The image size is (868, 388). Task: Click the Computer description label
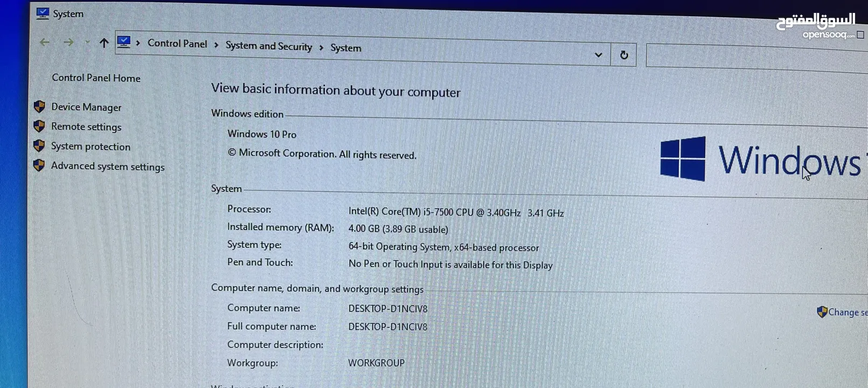tap(275, 345)
